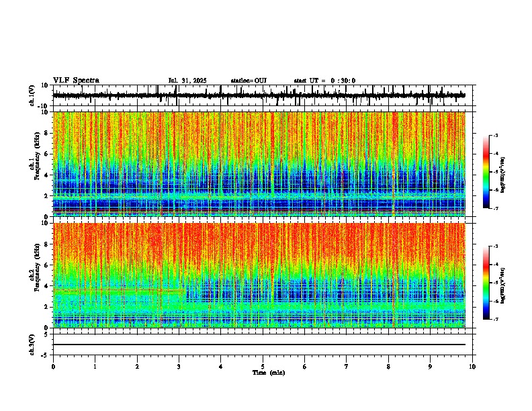Click the flat ch.3 voltage trace line
Image resolution: width=532 pixels, height=411 pixels.
259,345
